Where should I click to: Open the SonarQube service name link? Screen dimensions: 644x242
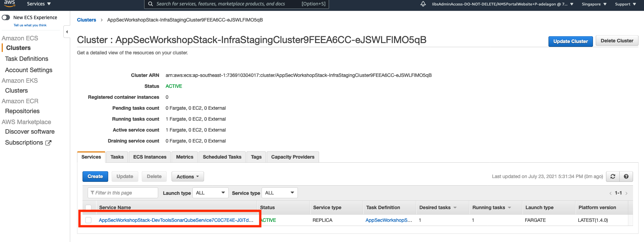[x=176, y=220]
